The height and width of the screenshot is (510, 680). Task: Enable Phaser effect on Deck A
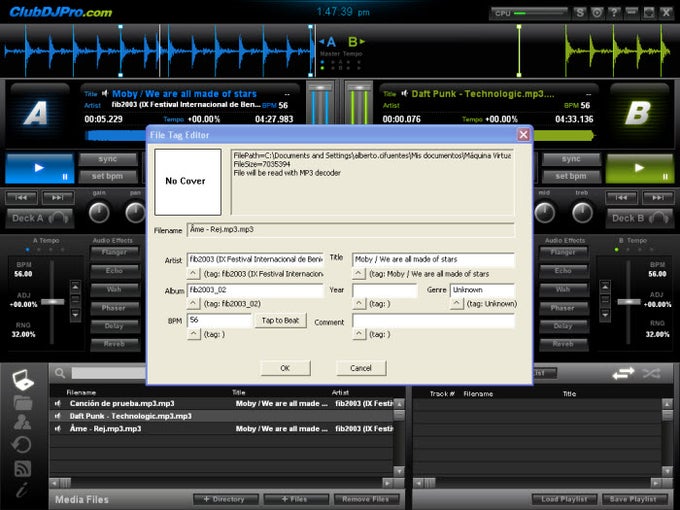(x=114, y=308)
